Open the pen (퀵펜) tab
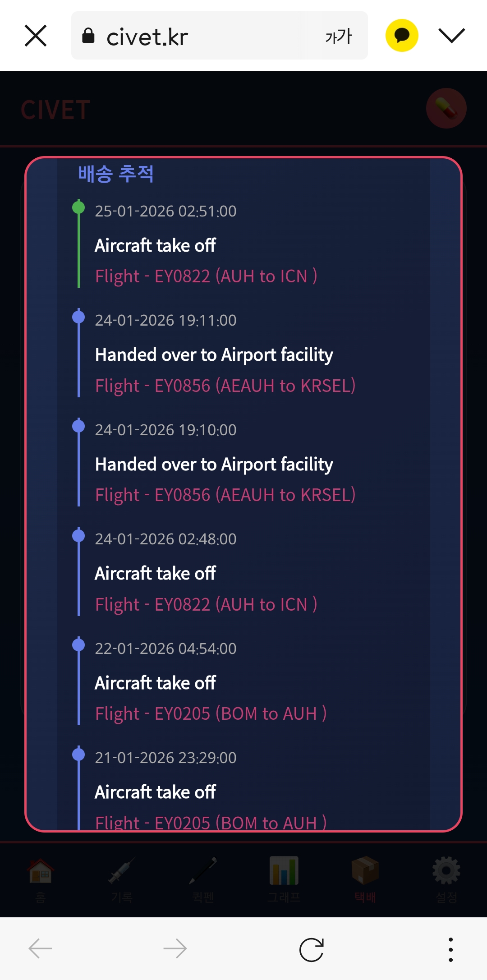The height and width of the screenshot is (980, 487). coord(203,877)
